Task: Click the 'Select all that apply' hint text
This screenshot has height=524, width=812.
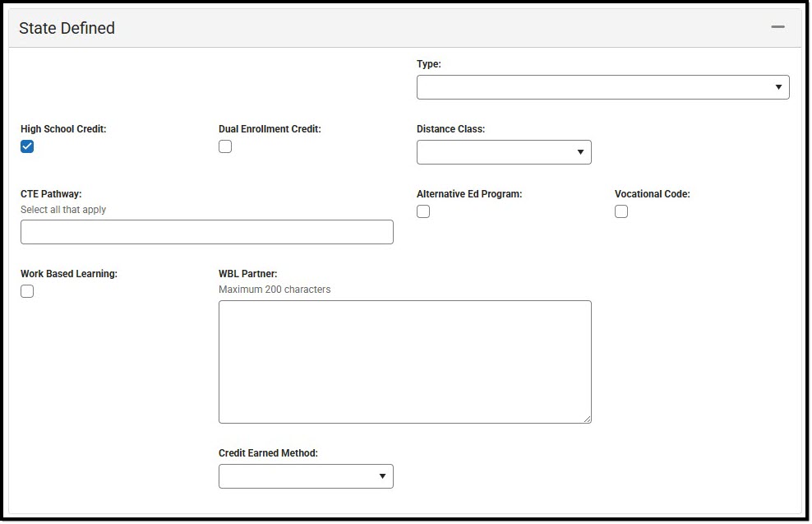Action: pos(63,210)
